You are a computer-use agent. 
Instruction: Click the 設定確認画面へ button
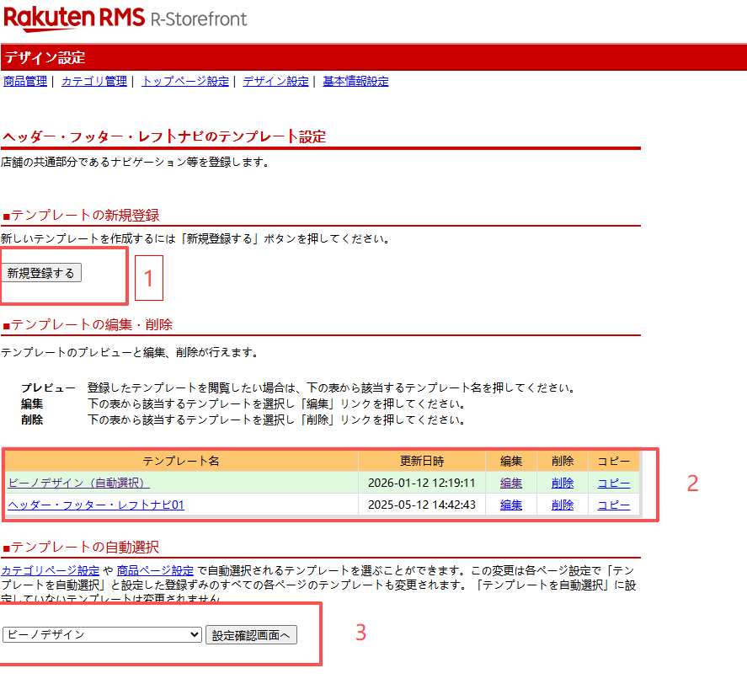point(251,635)
